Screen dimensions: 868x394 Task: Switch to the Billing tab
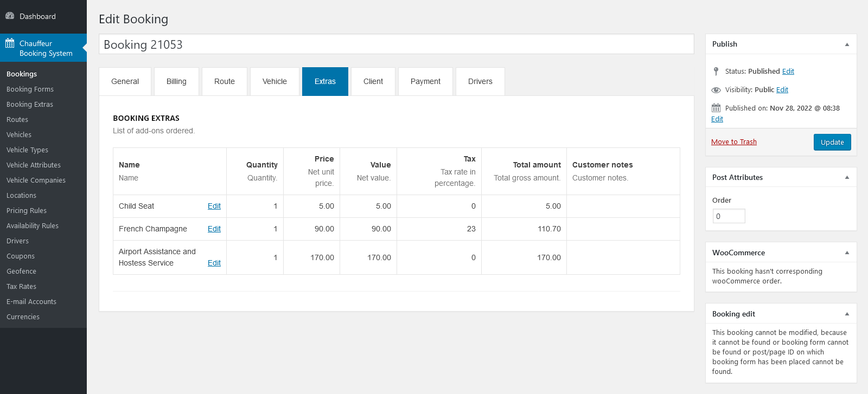(176, 81)
